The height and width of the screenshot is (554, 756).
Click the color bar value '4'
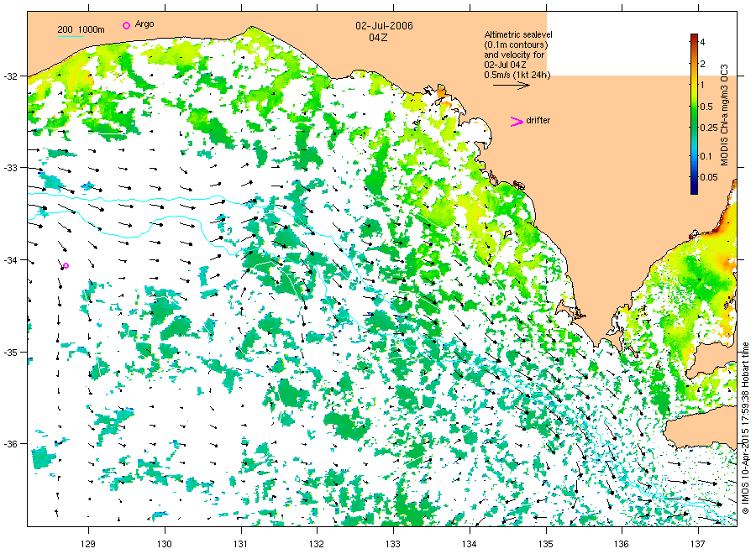coord(702,43)
